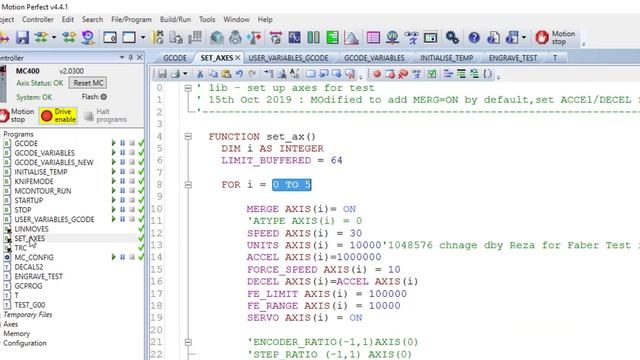Click the VR variables icon in toolbar
The height and width of the screenshot is (360, 640).
(392, 38)
